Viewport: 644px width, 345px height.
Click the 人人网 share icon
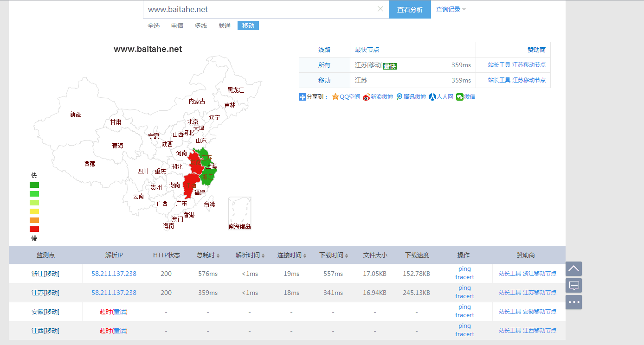tap(432, 97)
